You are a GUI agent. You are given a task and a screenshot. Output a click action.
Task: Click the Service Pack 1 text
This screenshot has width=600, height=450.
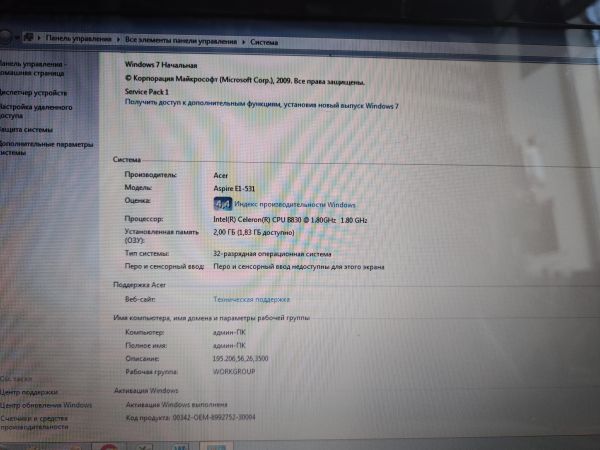(147, 91)
